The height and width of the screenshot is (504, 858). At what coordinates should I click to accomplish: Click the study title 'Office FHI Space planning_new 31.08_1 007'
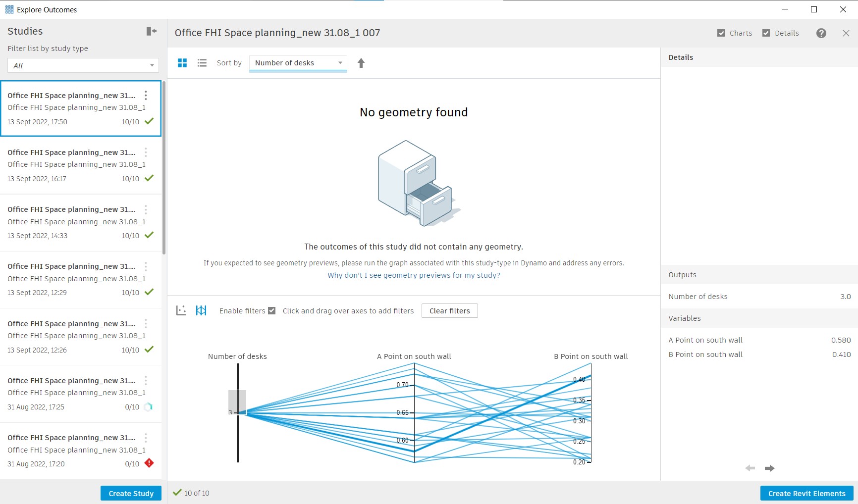tap(277, 33)
